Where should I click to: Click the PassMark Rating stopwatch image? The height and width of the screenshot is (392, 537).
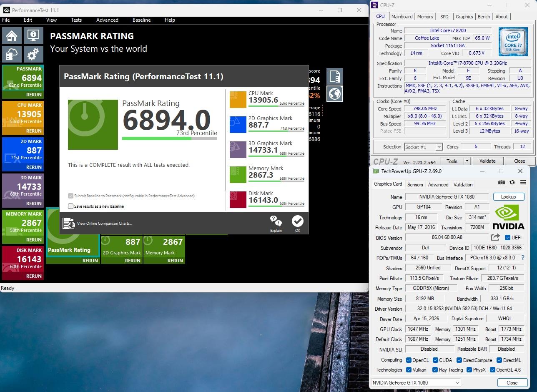tap(93, 124)
